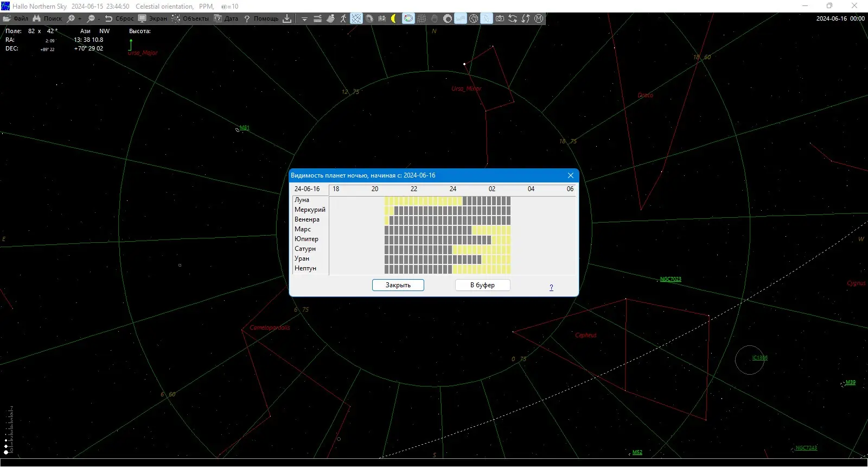Select the Марс row label
This screenshot has width=868, height=467.
tap(303, 229)
